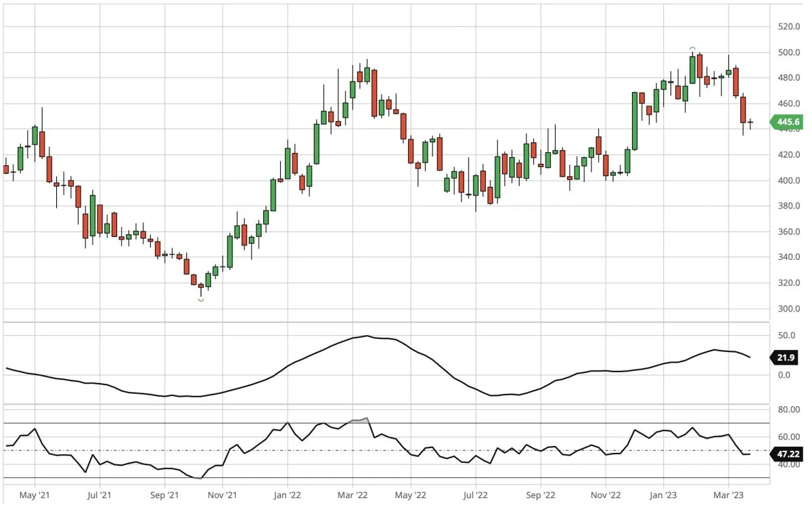812x509 pixels.
Task: Click the 460.0 price axis label
Action: 789,104
